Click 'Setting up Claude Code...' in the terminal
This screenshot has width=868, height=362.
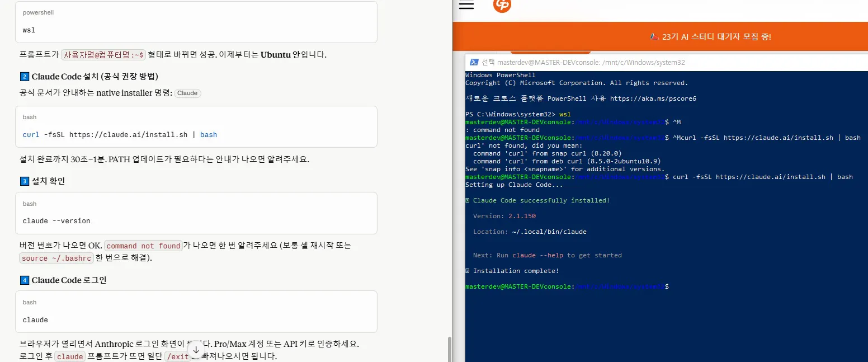coord(514,185)
